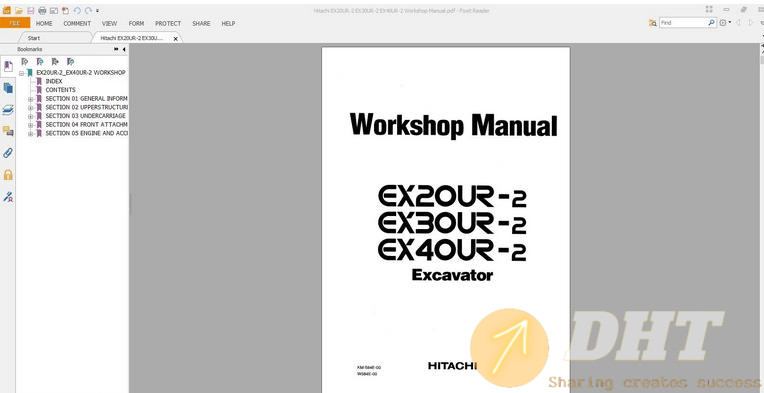This screenshot has height=393, width=764.
Task: Select SECTION 04 FRONT ATTACHM bookmark text
Action: (x=86, y=125)
